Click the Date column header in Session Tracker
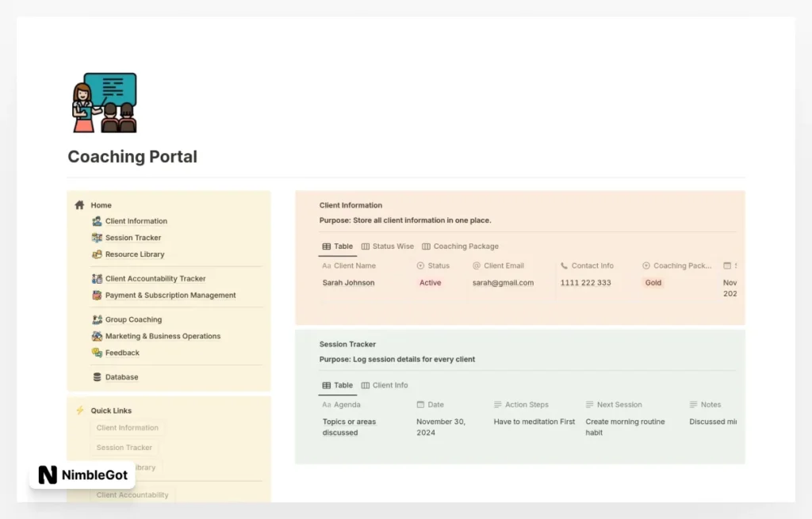The image size is (812, 519). point(435,405)
